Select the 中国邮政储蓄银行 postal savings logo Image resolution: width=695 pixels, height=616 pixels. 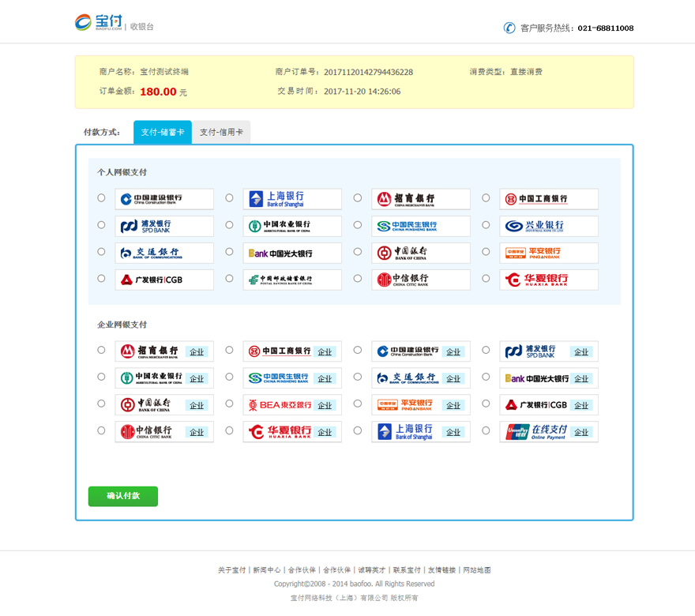coord(292,280)
